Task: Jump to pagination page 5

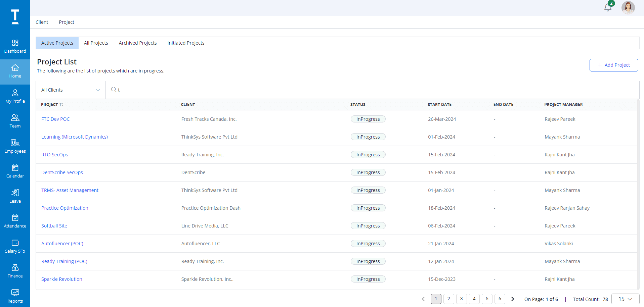Action: point(487,299)
